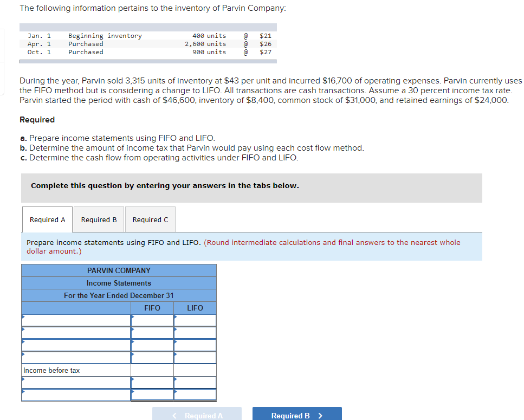Viewport: 524px width, 420px height.
Task: Select the FIFO cell in the second table row
Action: point(152,333)
